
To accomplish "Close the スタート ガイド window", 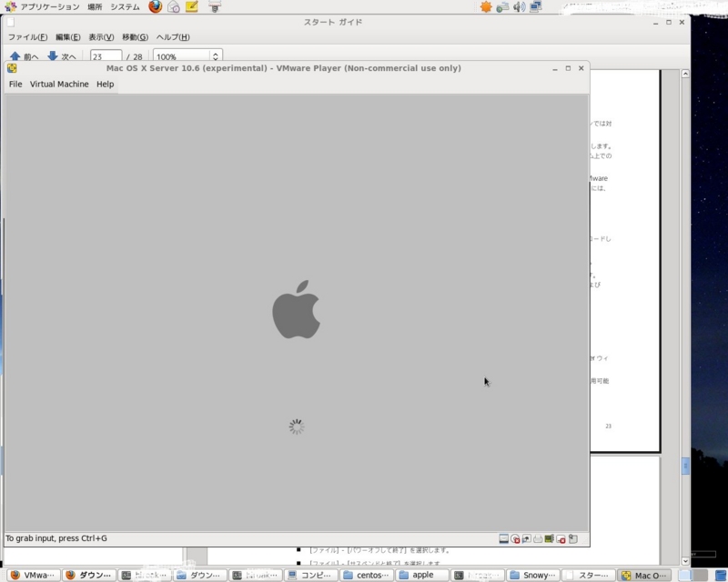I will (x=682, y=22).
